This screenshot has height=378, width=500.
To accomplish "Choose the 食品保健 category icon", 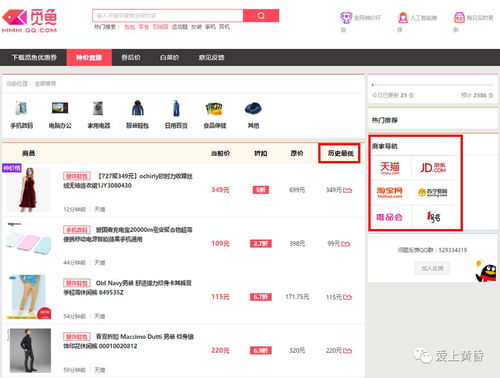I will click(214, 108).
